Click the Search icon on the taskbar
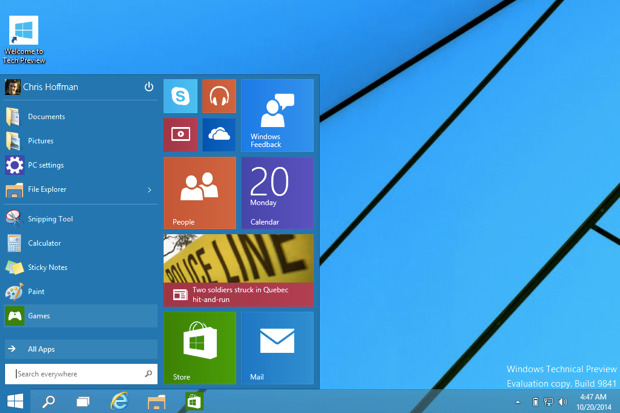620x413 pixels. [49, 402]
